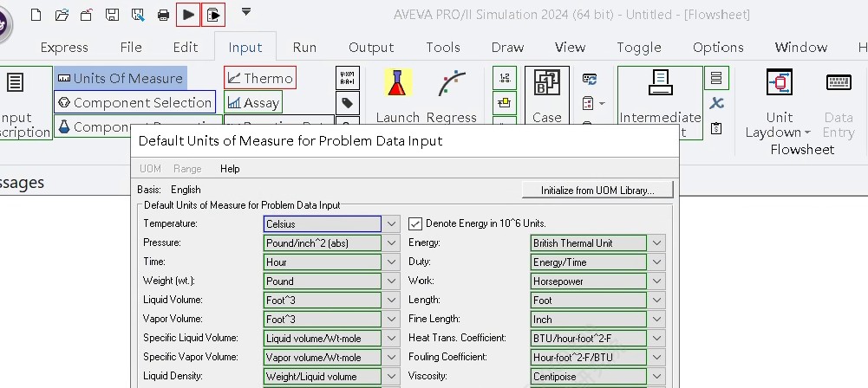Viewport: 868px width, 388px height.
Task: Click the stacked rows icon
Action: click(716, 78)
